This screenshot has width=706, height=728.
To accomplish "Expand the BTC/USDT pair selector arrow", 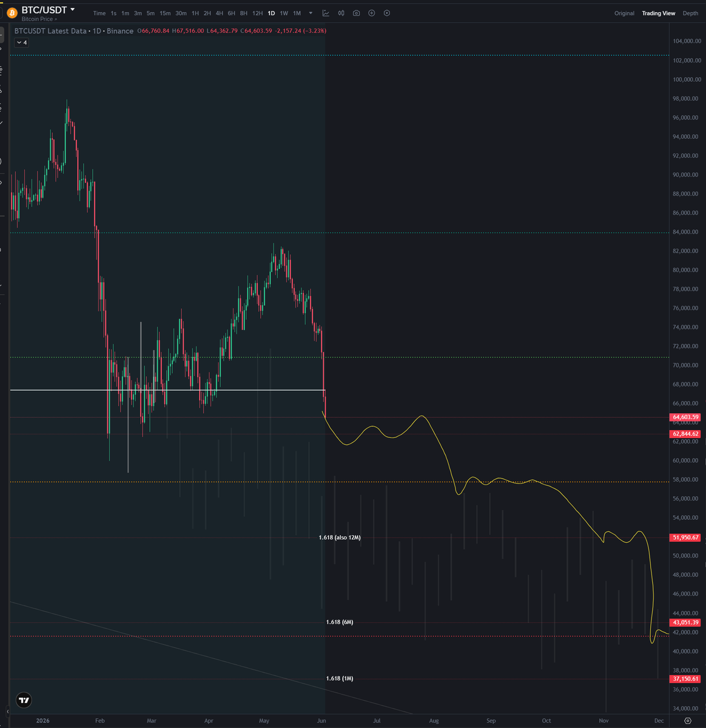I will [73, 10].
